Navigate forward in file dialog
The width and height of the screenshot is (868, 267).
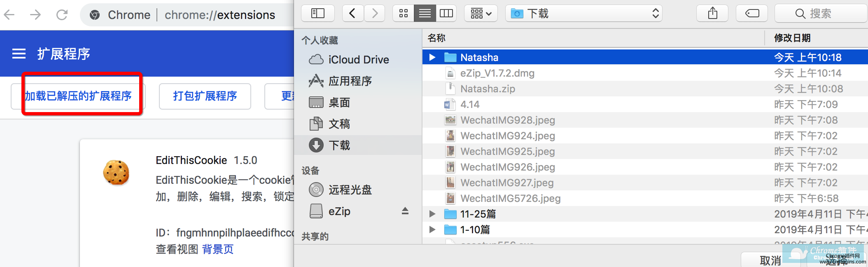(374, 14)
